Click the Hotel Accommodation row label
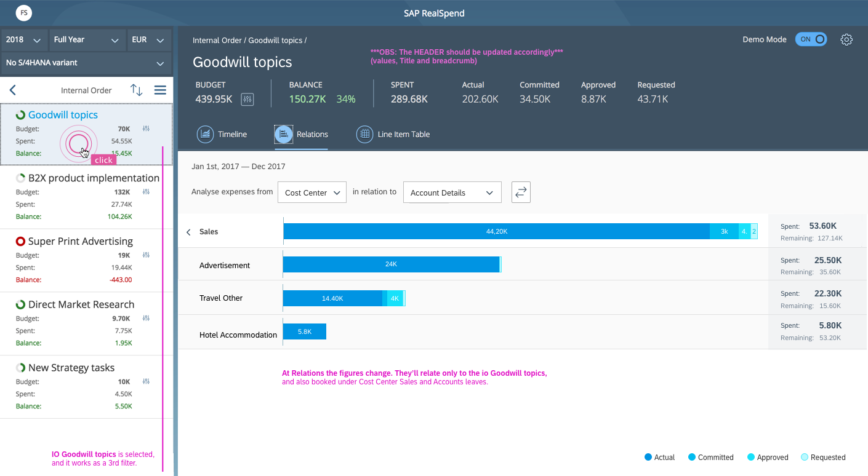This screenshot has height=476, width=868. (x=238, y=335)
